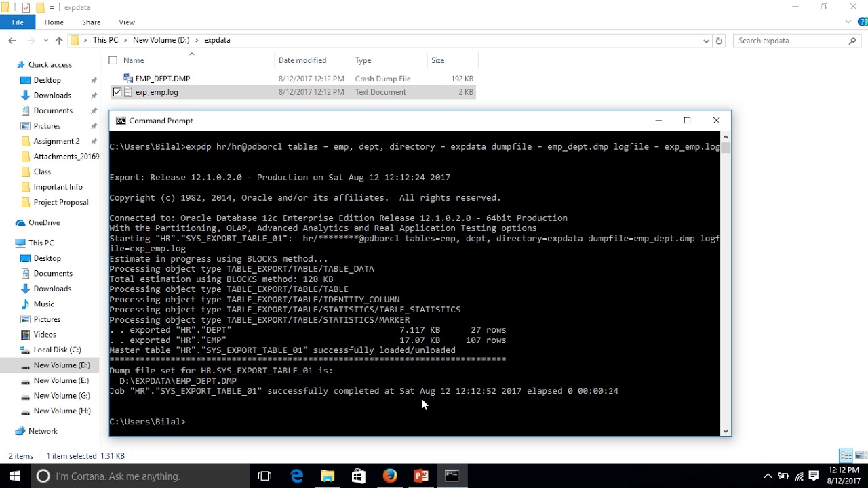Open Important Info folder in sidebar
This screenshot has height=488, width=868.
click(x=58, y=187)
